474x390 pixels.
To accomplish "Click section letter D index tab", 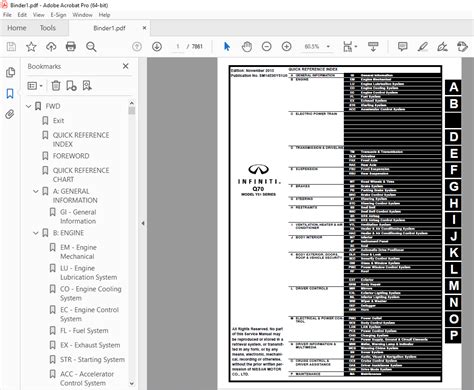I will click(x=453, y=137).
